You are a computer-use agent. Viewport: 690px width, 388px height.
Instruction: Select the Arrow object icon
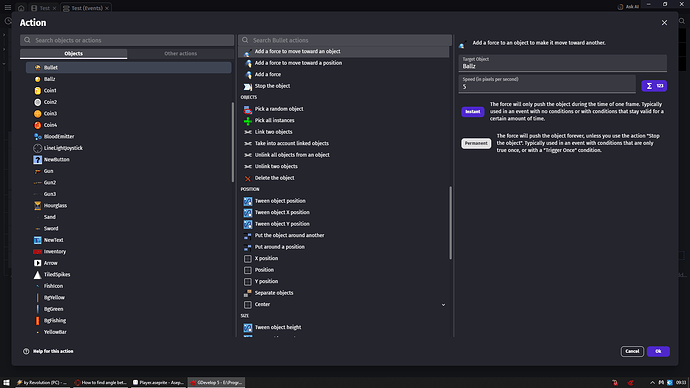(37, 263)
